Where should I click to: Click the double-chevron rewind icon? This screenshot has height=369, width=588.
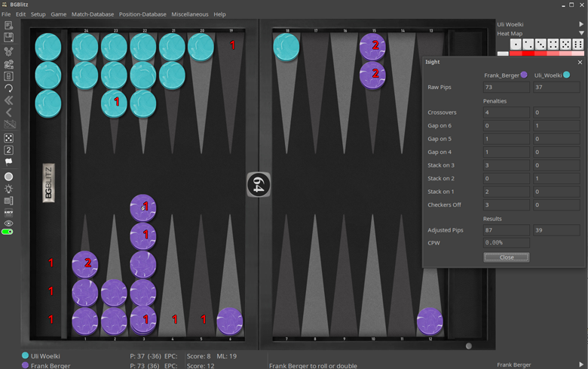point(8,100)
